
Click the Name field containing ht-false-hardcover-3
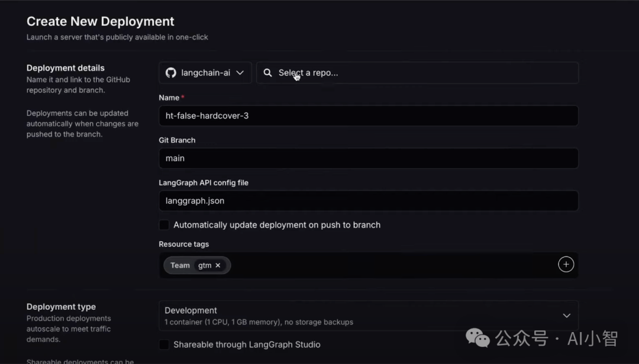(369, 116)
